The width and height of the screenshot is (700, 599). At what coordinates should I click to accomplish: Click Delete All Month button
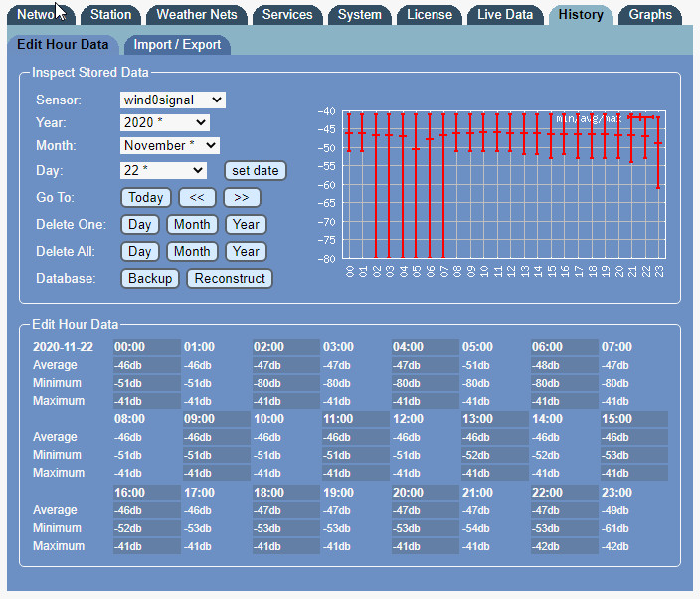tap(192, 251)
